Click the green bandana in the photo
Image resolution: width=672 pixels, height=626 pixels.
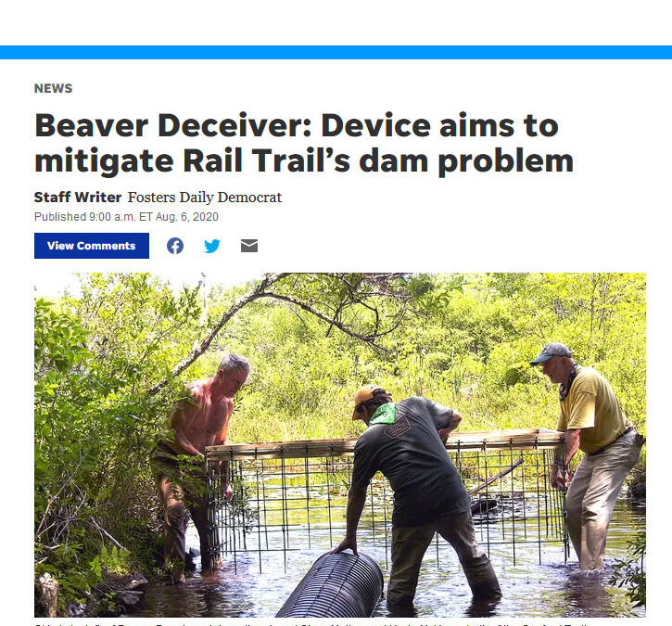[x=383, y=414]
